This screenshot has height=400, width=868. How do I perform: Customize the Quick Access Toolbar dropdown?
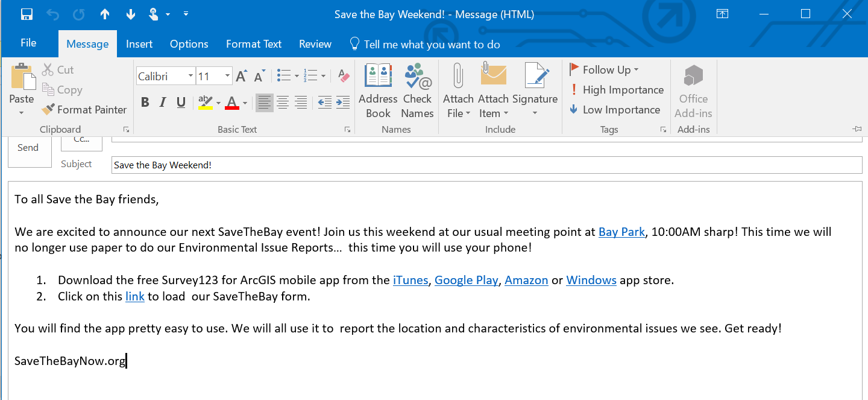point(186,14)
